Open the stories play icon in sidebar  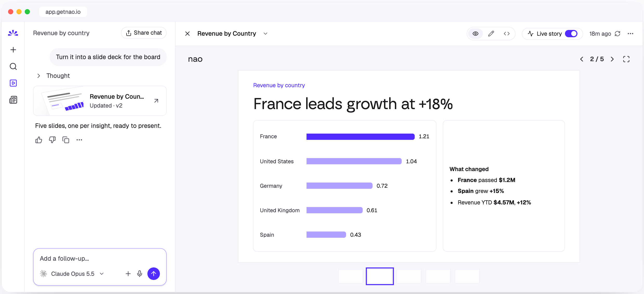(13, 83)
